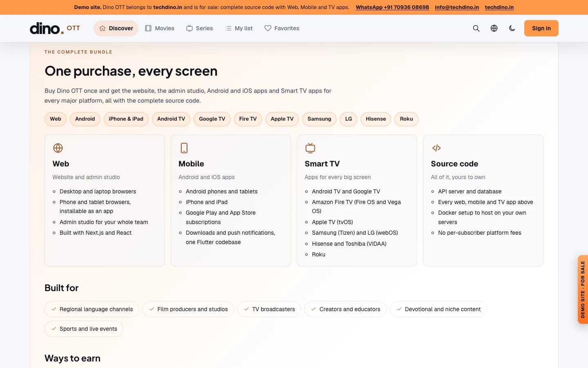Go to the Discover tab
This screenshot has width=588, height=368.
tap(116, 28)
